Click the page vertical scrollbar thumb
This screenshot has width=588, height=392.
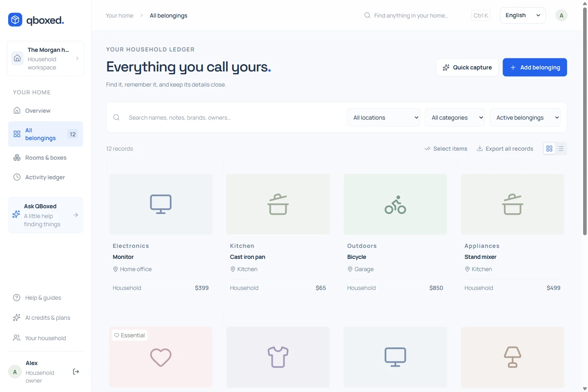click(x=585, y=120)
